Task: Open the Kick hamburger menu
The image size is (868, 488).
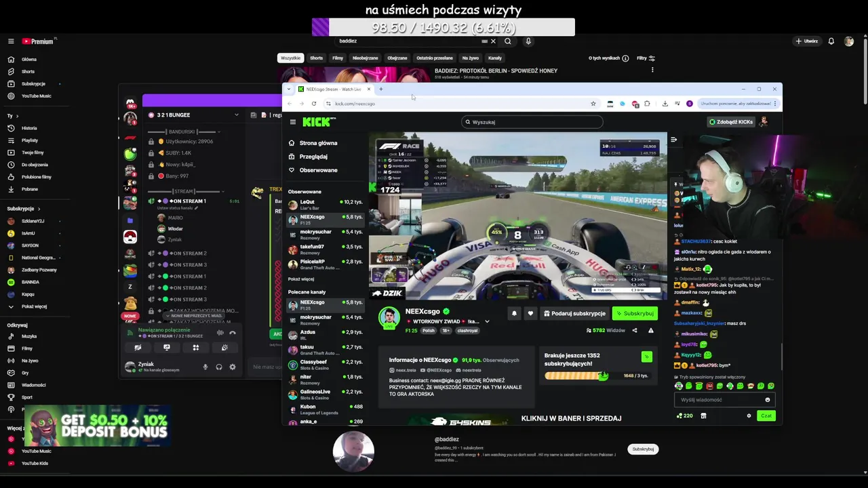Action: [293, 122]
